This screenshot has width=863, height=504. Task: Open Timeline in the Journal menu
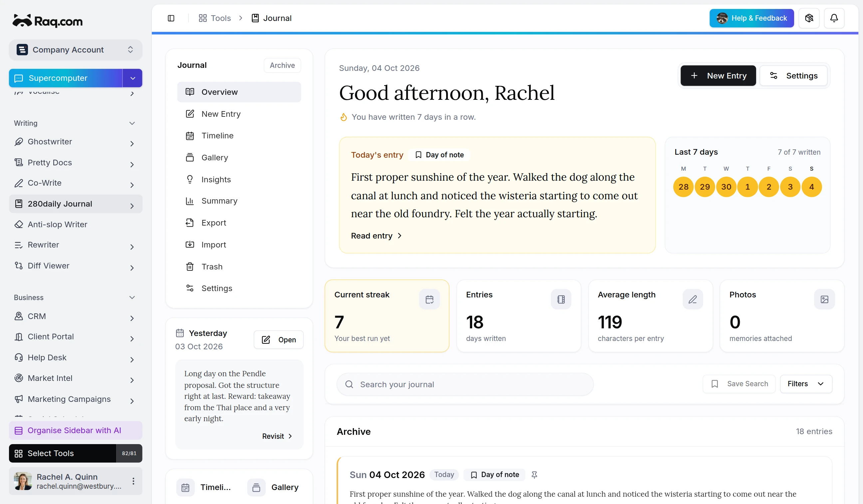pos(239,136)
